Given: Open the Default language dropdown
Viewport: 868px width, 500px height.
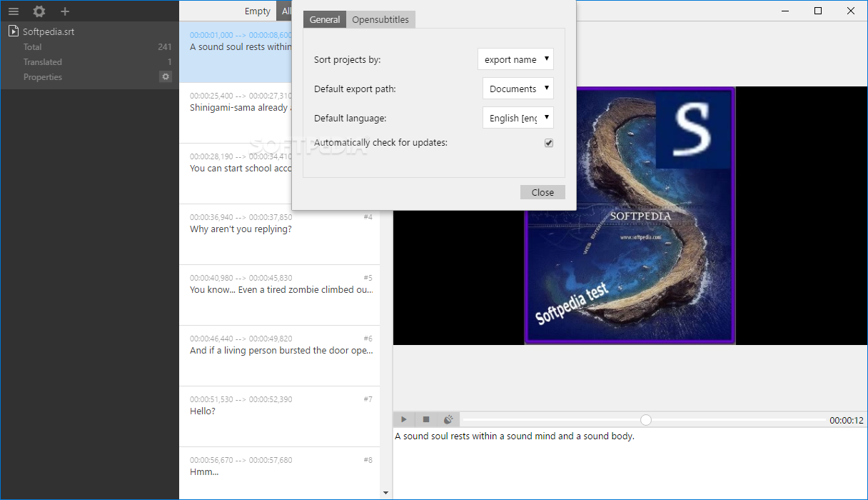Looking at the screenshot, I should coord(518,118).
